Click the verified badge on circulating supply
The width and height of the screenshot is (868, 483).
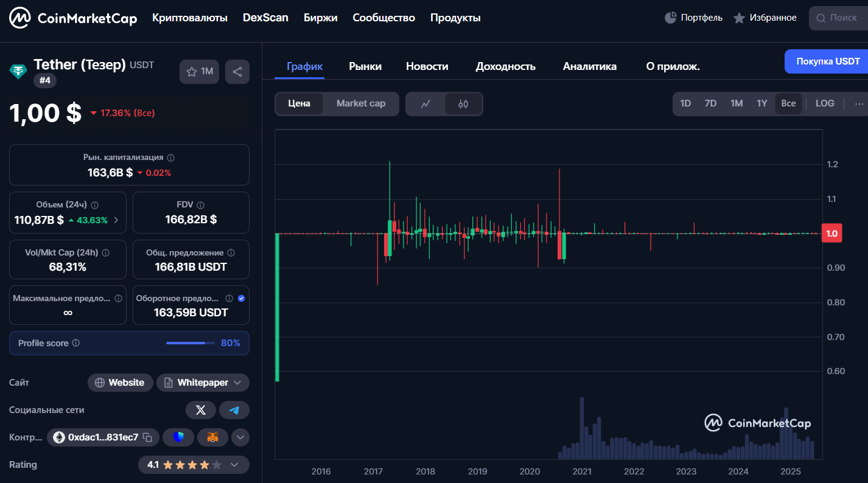241,299
